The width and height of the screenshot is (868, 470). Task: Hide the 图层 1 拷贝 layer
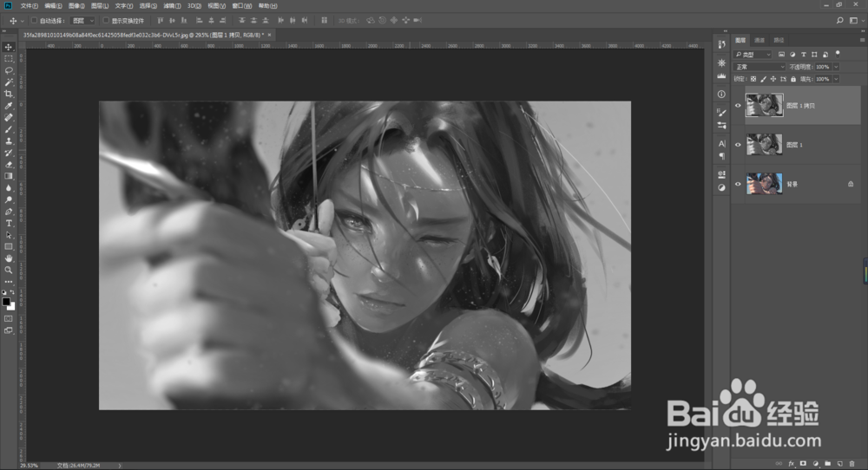tap(738, 105)
